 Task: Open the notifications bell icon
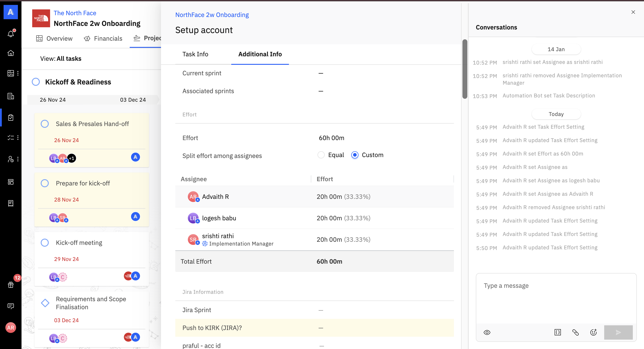click(x=11, y=34)
